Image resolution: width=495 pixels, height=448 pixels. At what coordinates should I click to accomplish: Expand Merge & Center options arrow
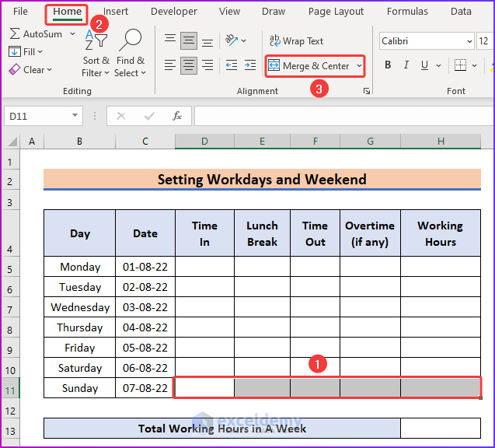[359, 65]
